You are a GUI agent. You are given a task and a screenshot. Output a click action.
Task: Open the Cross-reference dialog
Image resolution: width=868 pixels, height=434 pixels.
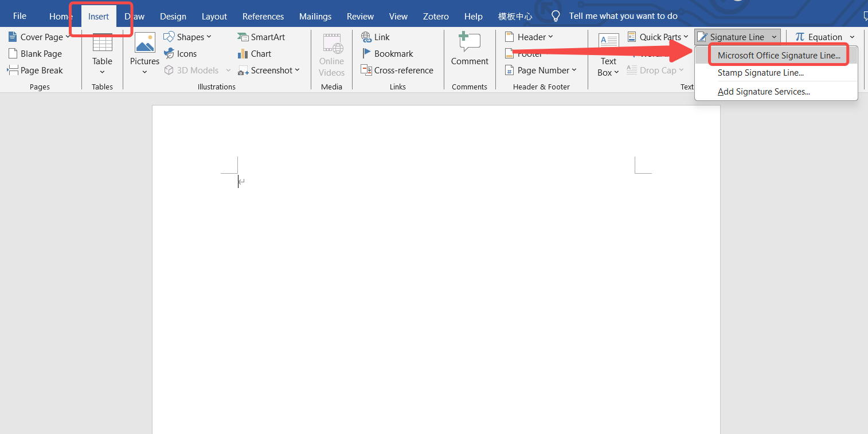pyautogui.click(x=397, y=71)
